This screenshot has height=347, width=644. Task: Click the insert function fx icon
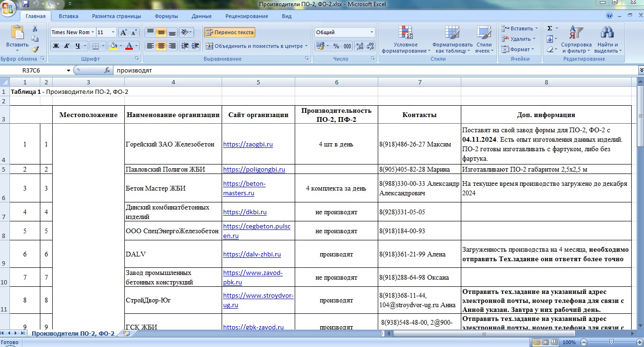(x=107, y=70)
